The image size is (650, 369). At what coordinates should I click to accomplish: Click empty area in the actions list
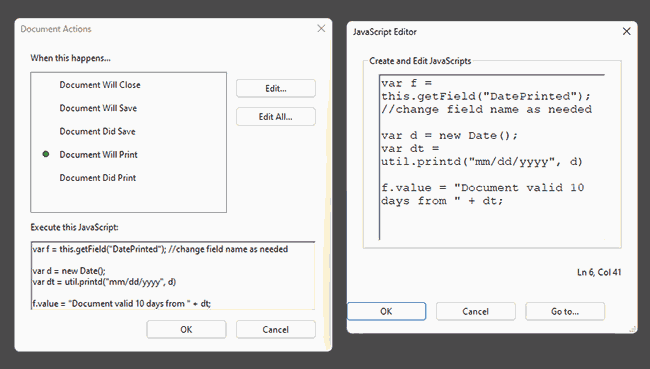click(x=129, y=197)
